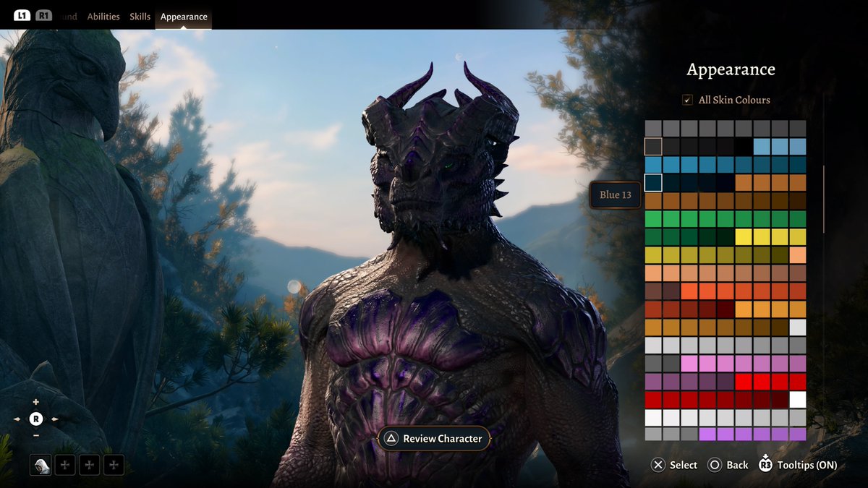Image resolution: width=868 pixels, height=488 pixels.
Task: Click the empty party slot beside the hooded portrait
Action: [x=65, y=465]
